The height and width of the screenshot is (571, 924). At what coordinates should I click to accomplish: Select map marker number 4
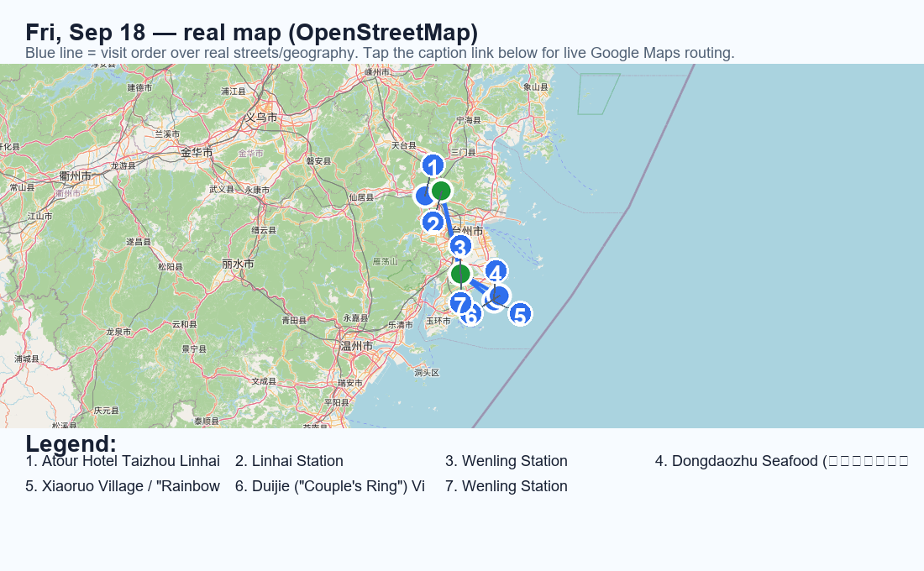(496, 272)
